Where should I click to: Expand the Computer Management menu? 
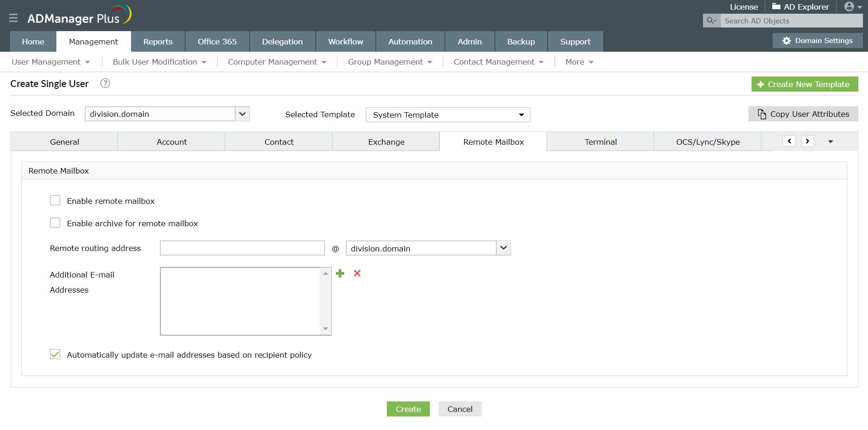(277, 62)
